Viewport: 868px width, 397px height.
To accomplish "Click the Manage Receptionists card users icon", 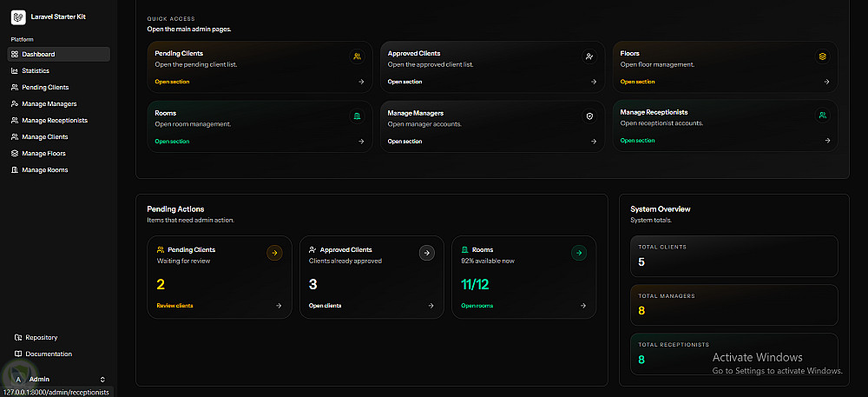I will click(822, 116).
